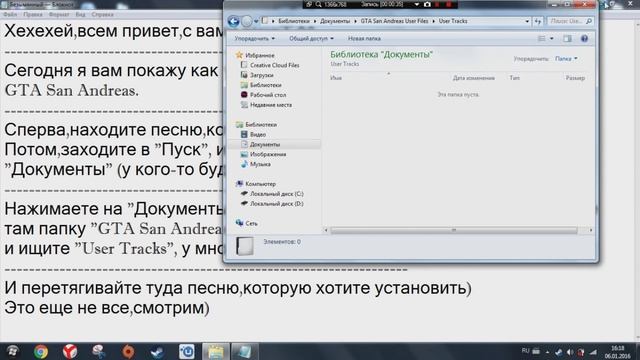
Task: Open Notepad's «Справка» menu
Action: pos(102,14)
